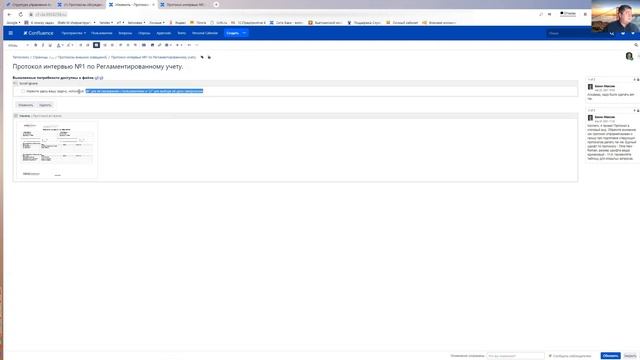Click the blue Создать button
The width and height of the screenshot is (640, 360).
233,33
